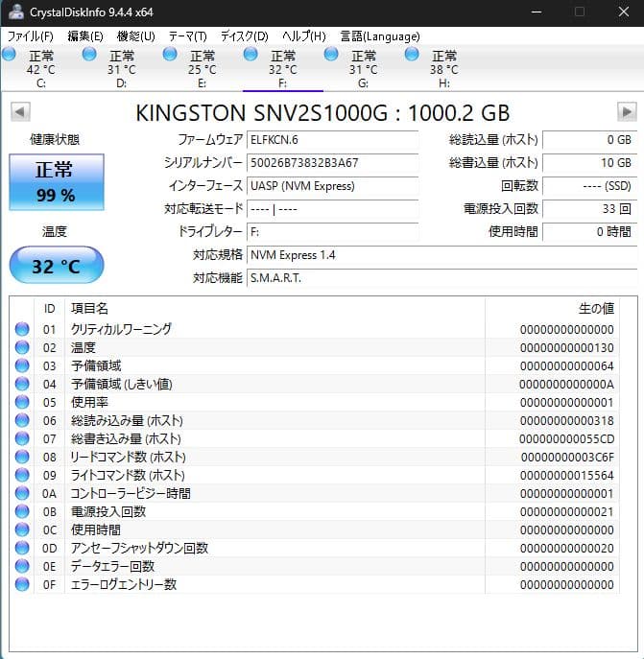Select the クリティカルワーニング attribute name

[121, 329]
